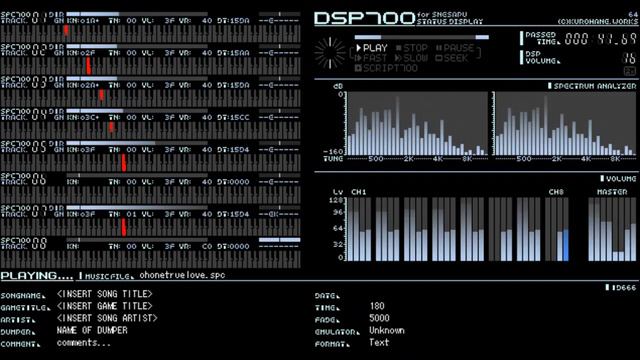Click the PAUSE control
Viewport: 640px width, 360px height.
(x=455, y=48)
